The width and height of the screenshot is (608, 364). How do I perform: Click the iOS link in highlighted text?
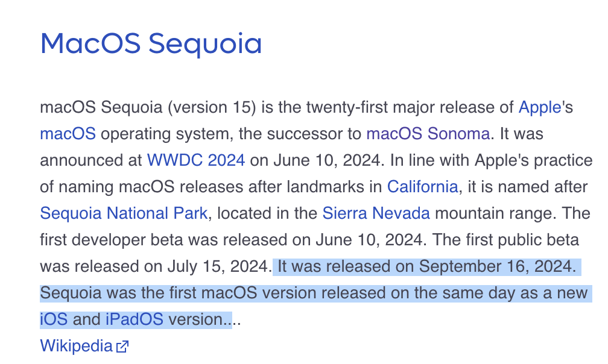pos(54,319)
